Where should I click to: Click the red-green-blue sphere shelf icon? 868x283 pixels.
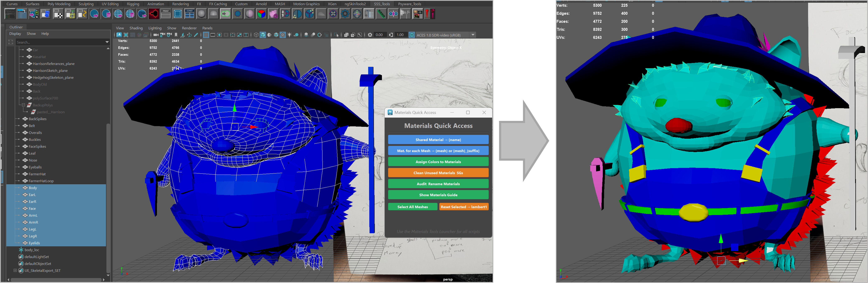[x=262, y=14]
